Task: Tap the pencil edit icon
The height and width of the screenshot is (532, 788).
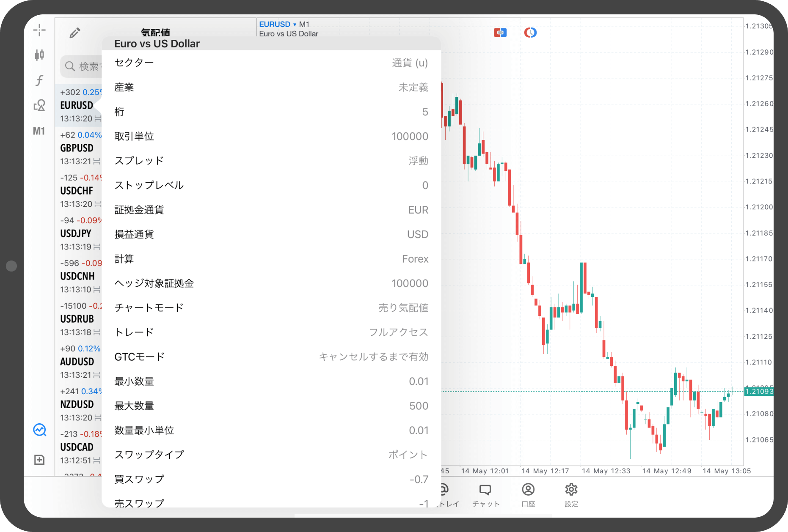Action: pyautogui.click(x=75, y=33)
